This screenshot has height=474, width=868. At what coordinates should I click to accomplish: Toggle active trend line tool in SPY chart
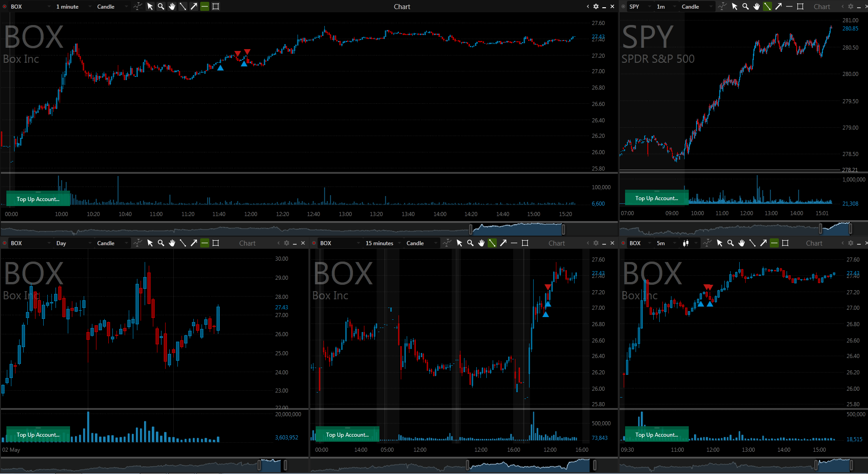coord(767,6)
